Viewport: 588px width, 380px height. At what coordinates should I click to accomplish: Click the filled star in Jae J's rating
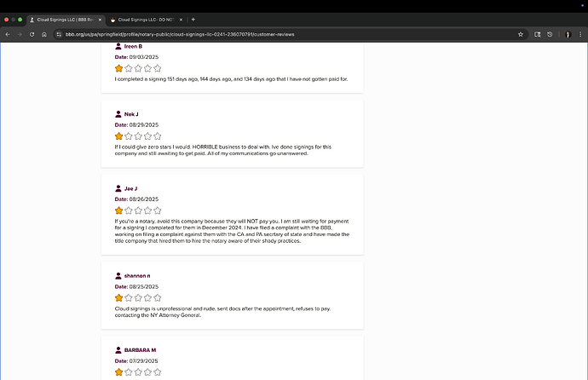119,210
